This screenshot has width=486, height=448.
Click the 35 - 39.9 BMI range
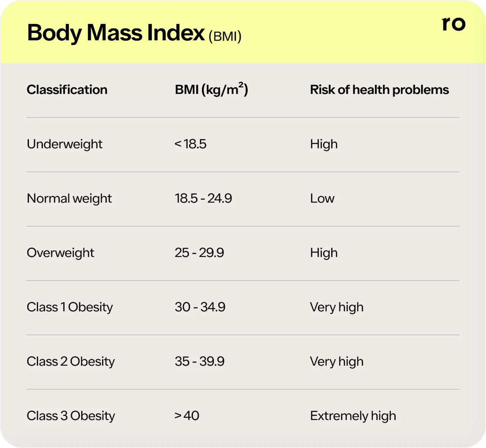click(199, 361)
